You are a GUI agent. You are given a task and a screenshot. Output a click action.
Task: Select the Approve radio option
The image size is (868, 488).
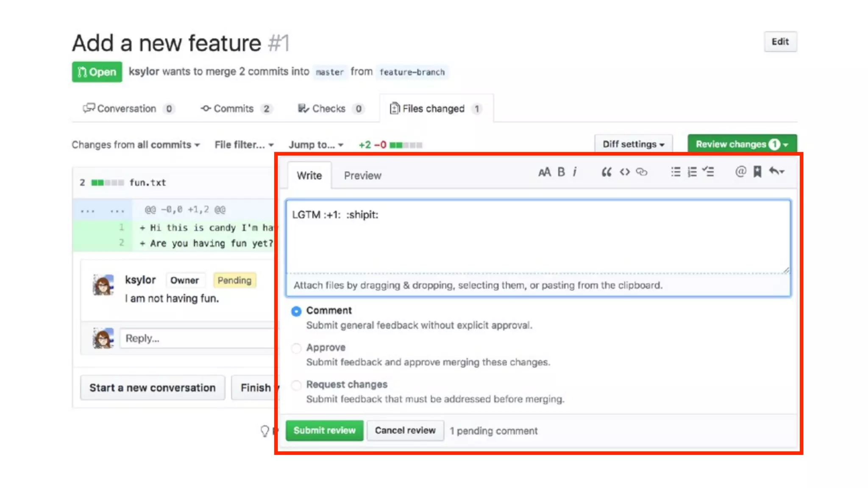click(296, 348)
